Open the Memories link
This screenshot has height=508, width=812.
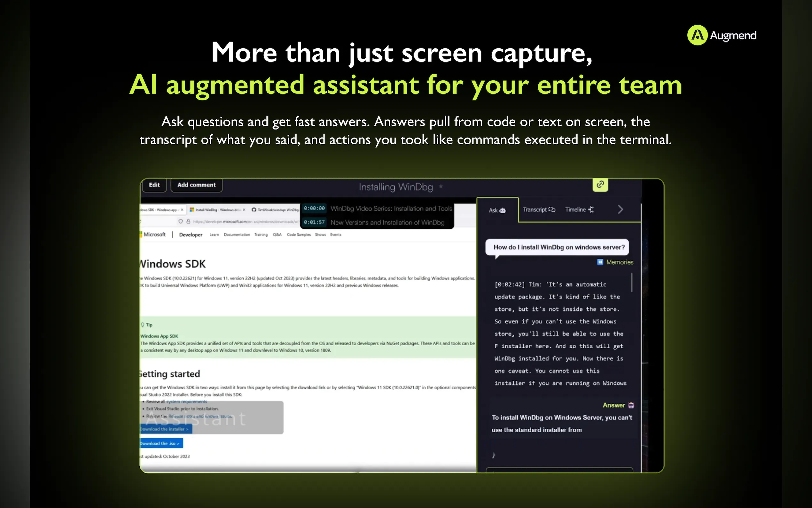(x=620, y=262)
